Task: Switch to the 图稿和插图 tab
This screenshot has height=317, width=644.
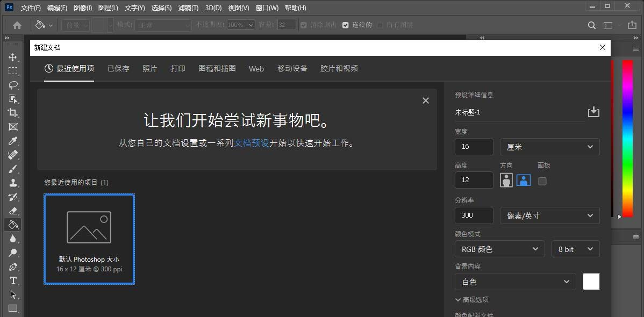Action: click(x=217, y=69)
